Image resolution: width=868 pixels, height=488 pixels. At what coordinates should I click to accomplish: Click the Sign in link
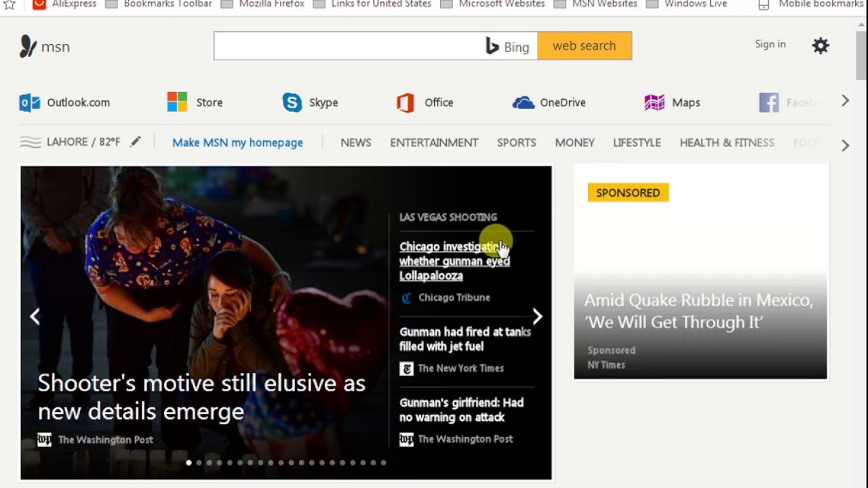[x=770, y=44]
